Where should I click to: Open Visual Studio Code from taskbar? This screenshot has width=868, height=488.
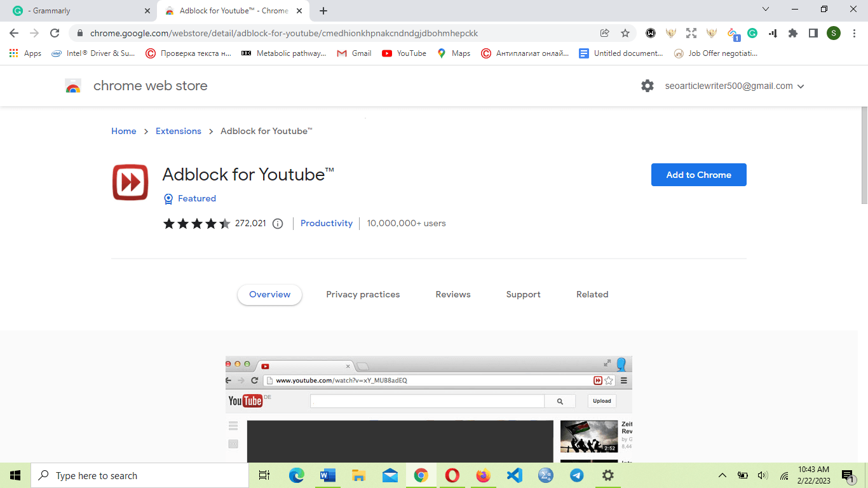click(515, 475)
